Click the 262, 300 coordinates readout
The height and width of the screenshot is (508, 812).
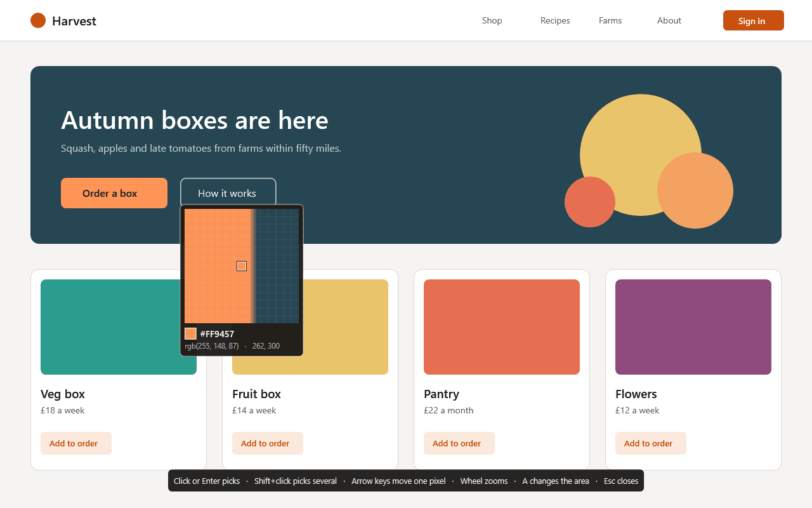(x=266, y=346)
